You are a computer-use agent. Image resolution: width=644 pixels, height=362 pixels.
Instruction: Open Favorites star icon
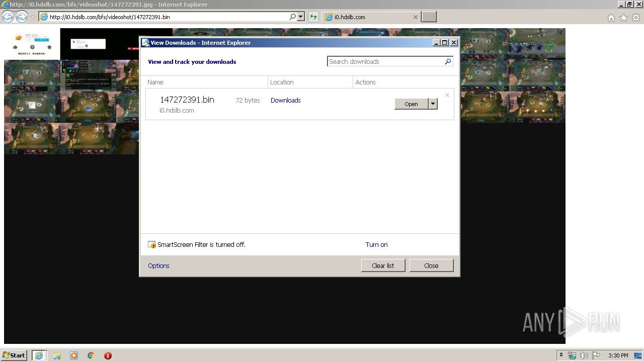click(x=623, y=18)
